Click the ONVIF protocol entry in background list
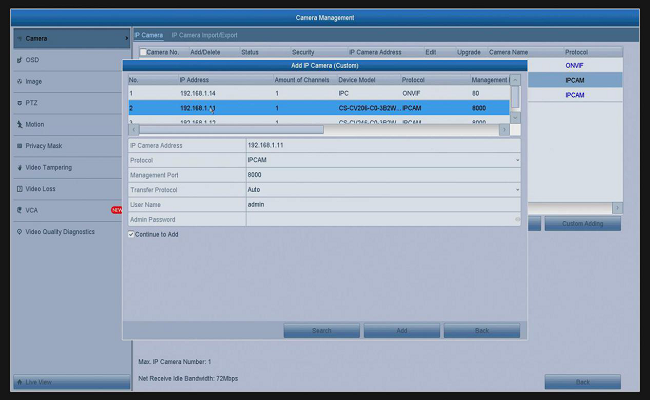This screenshot has height=400, width=650. tap(574, 65)
